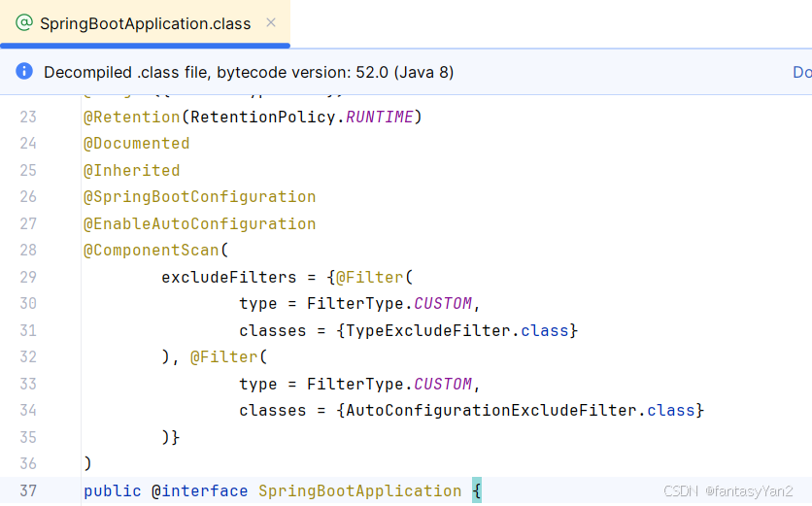Click the decompiled bytecode version notice text
The width and height of the screenshot is (812, 506).
coord(249,72)
